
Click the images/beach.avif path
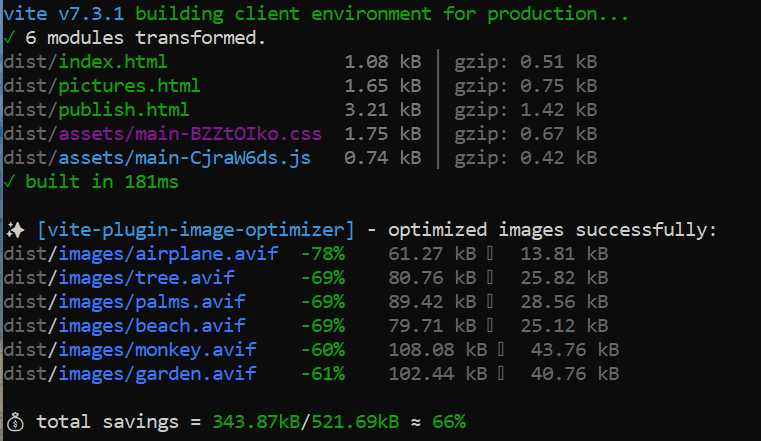tap(151, 326)
